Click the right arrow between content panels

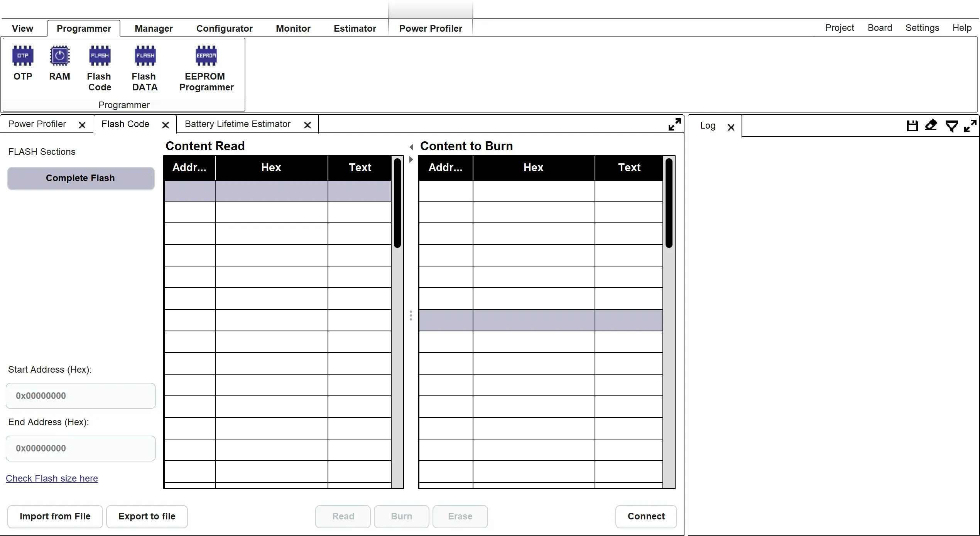pos(411,159)
